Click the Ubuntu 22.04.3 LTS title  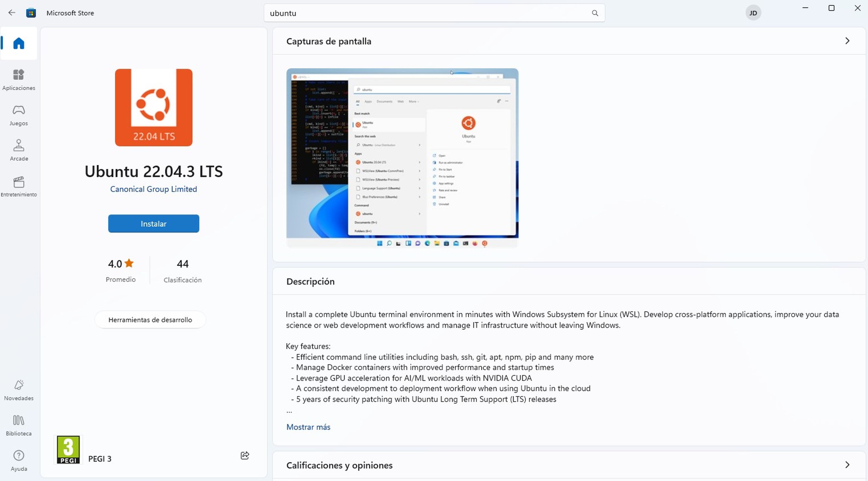[154, 171]
